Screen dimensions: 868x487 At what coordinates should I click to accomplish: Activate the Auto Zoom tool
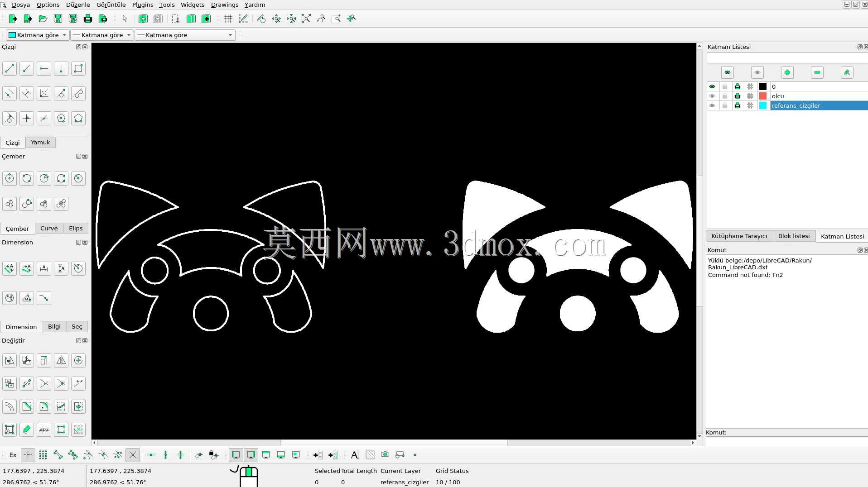306,19
